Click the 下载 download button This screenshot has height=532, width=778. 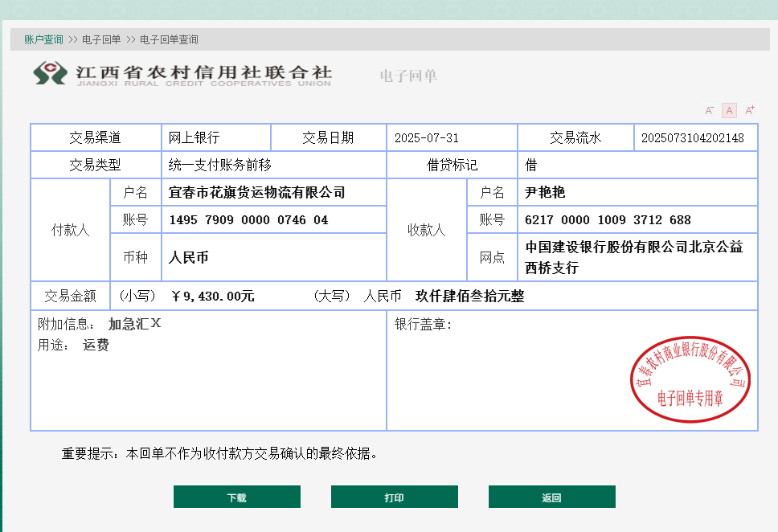pos(237,497)
